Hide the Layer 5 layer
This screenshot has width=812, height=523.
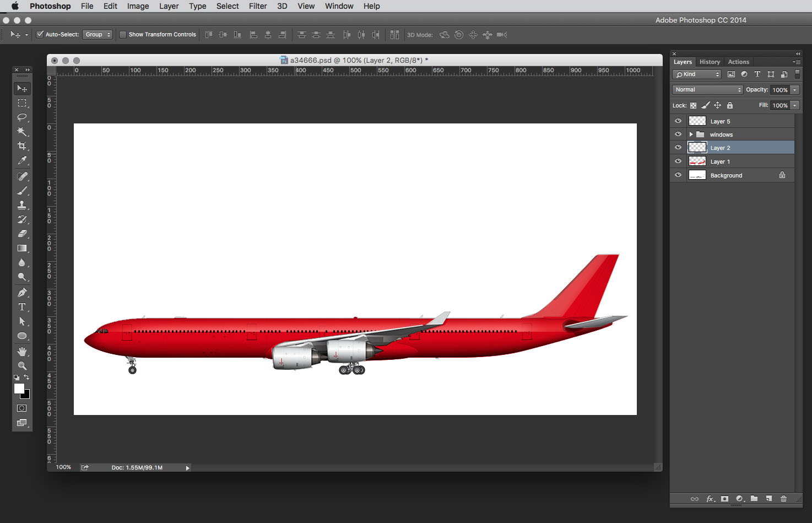point(678,121)
